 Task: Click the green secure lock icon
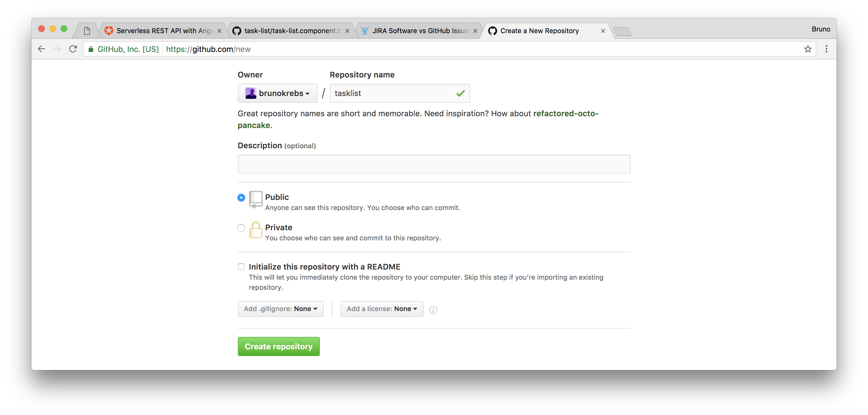pos(91,49)
